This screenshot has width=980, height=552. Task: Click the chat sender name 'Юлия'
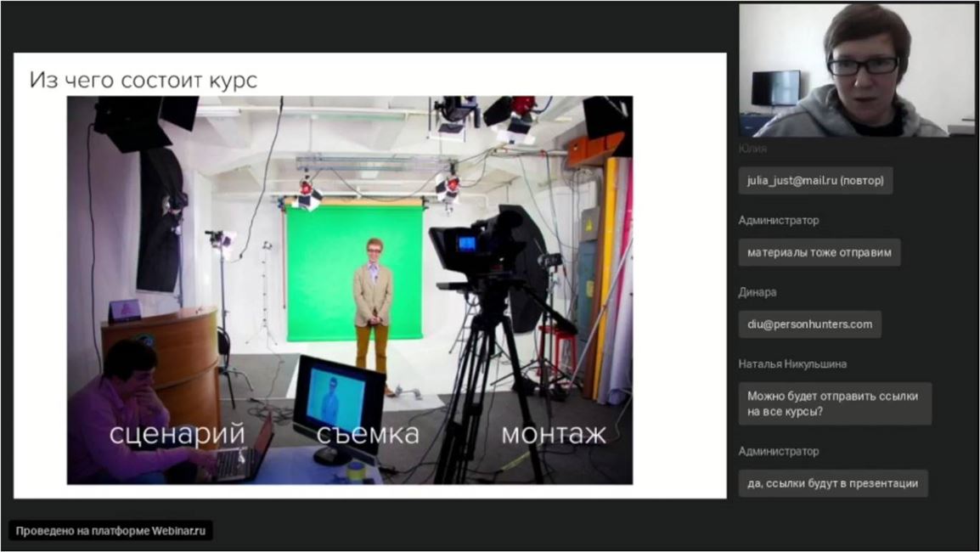[752, 149]
